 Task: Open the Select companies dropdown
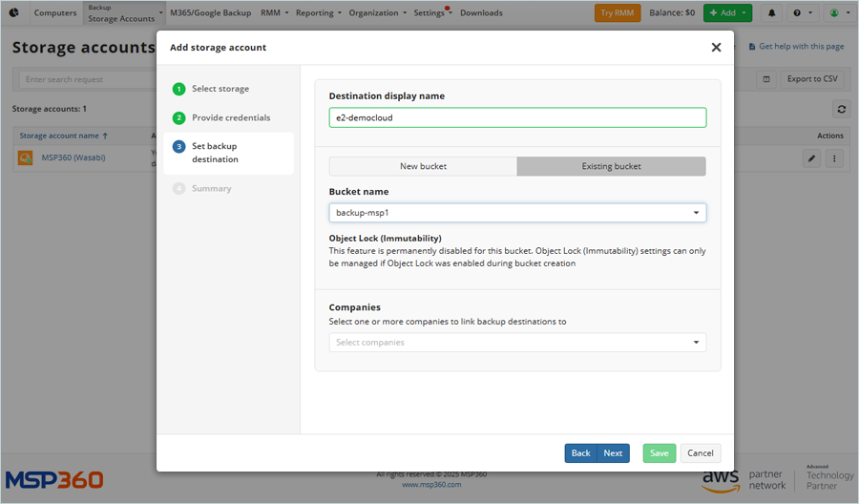tap(517, 343)
